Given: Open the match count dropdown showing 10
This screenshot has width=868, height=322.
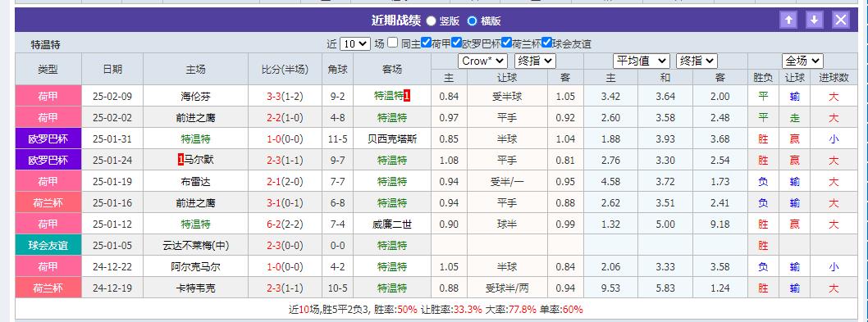Looking at the screenshot, I should [355, 43].
